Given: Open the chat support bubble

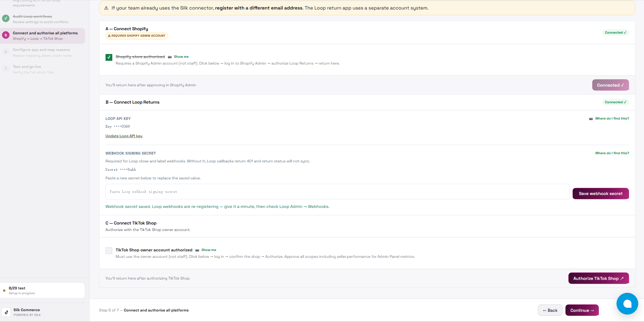Looking at the screenshot, I should tap(627, 304).
